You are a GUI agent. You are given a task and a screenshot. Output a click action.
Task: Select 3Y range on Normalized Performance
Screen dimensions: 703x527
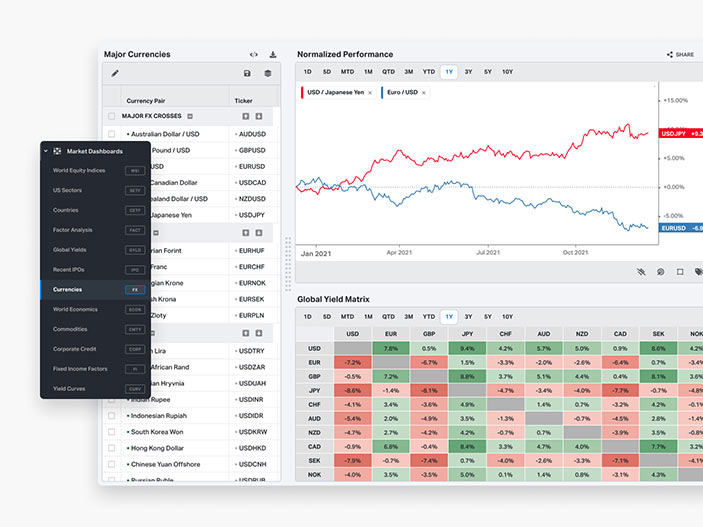coord(468,72)
